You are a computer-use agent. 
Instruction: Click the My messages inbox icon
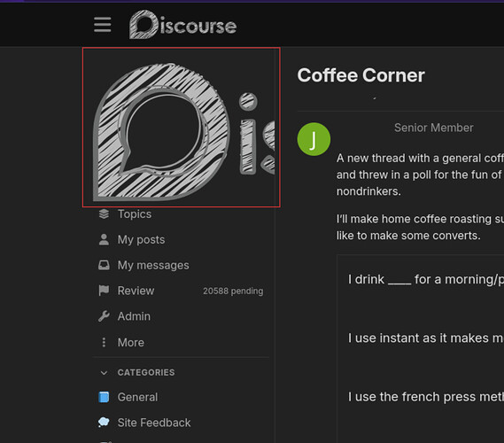pyautogui.click(x=104, y=265)
